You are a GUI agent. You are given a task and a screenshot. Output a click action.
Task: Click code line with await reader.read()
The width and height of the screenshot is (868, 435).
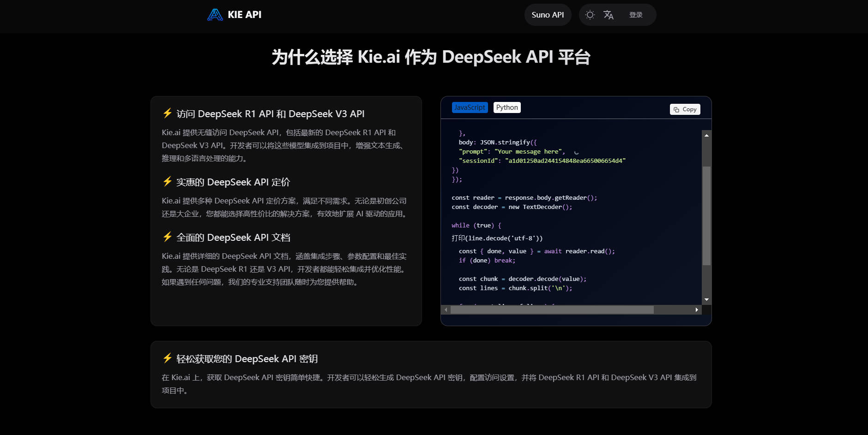pos(537,251)
